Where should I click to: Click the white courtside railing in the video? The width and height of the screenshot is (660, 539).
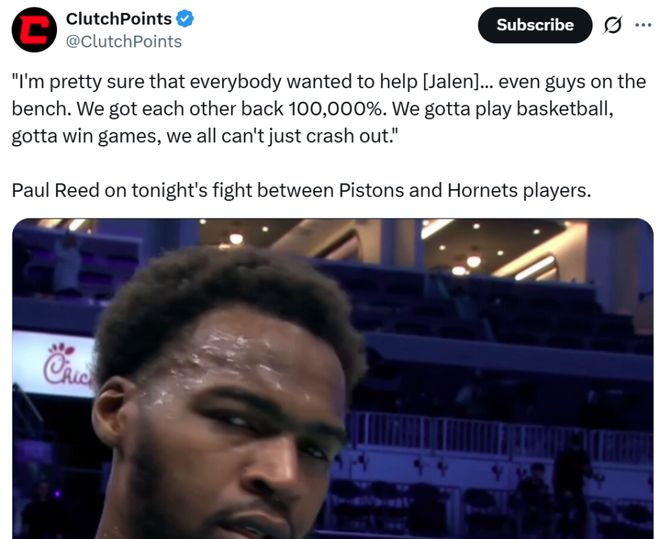[499, 435]
